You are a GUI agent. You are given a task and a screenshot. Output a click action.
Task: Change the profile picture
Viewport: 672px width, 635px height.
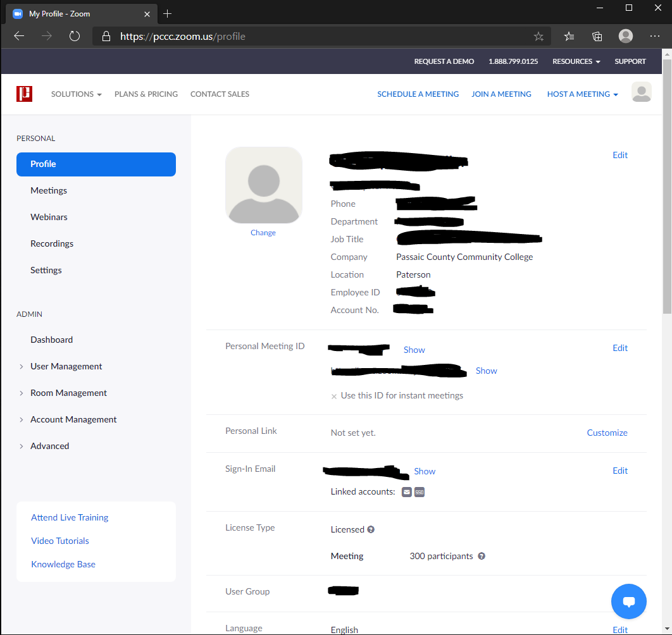click(x=263, y=233)
